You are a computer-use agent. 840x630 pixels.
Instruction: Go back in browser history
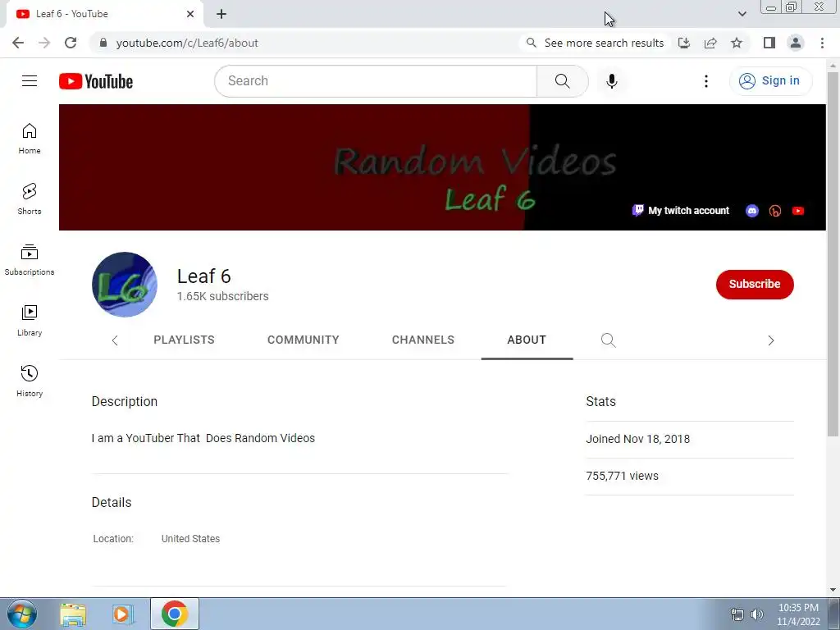coord(18,43)
